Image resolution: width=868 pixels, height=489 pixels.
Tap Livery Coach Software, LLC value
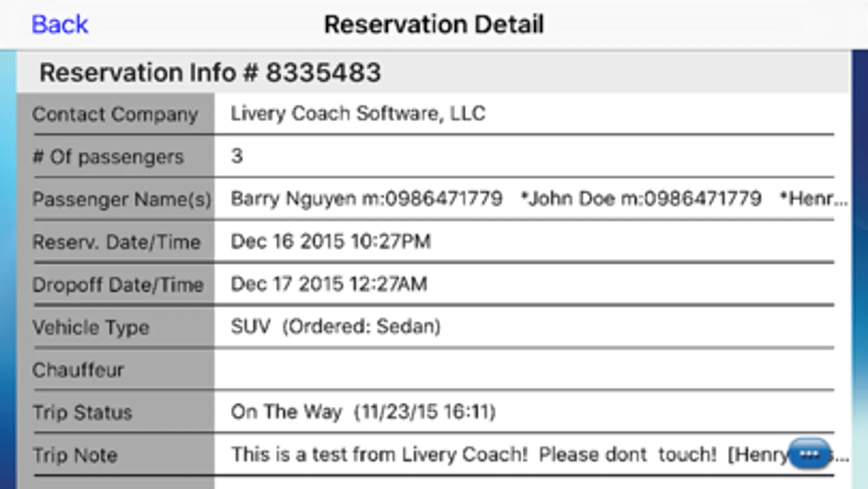[358, 114]
